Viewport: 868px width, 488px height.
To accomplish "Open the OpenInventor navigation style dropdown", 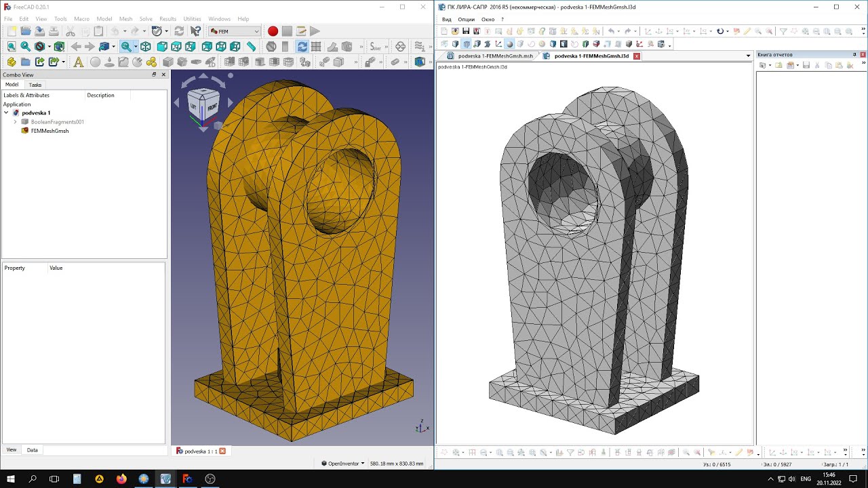I will [342, 464].
